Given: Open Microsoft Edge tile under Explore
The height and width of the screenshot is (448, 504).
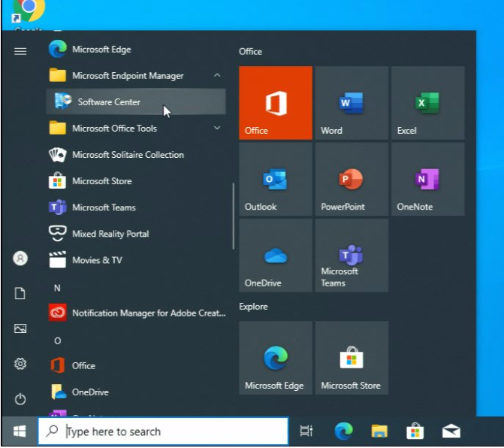Looking at the screenshot, I should [276, 358].
